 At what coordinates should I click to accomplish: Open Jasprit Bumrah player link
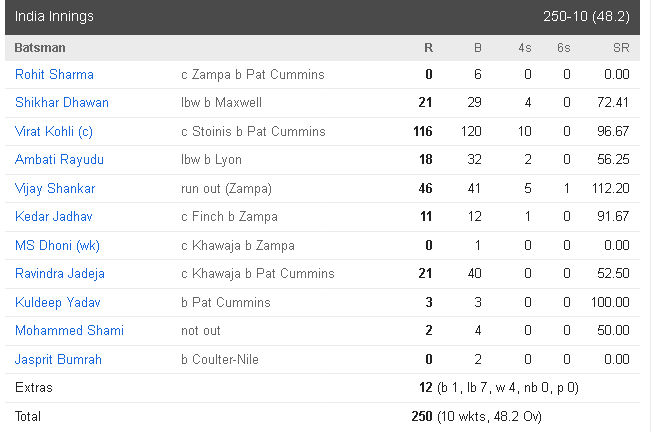click(x=58, y=359)
